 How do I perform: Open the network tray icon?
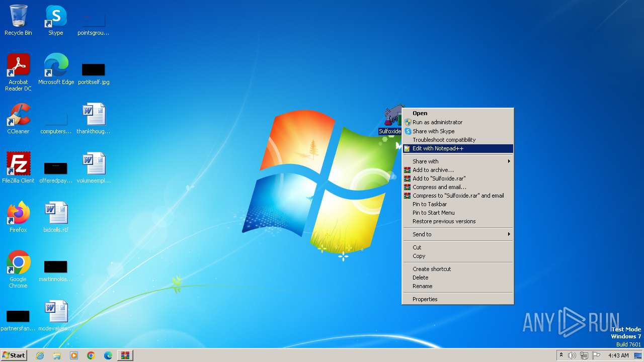pos(584,355)
